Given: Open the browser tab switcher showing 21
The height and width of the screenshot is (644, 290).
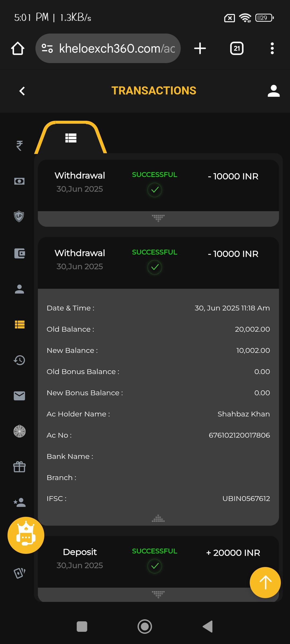Looking at the screenshot, I should pyautogui.click(x=237, y=49).
